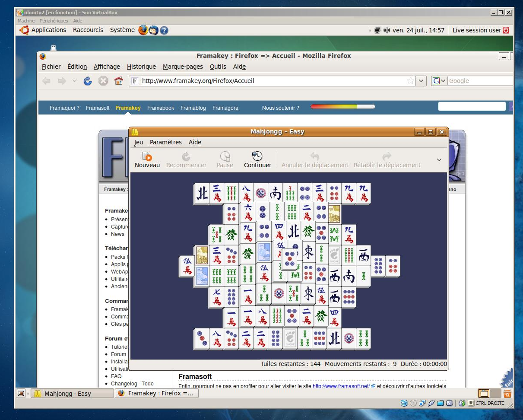Click the Firefox stop loading button
This screenshot has width=523, height=420.
(103, 81)
